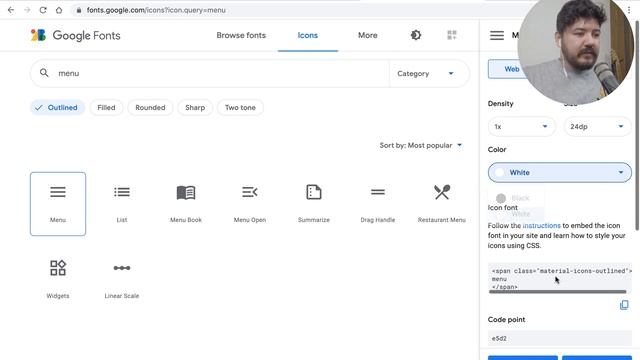Click the browser back arrow
The height and width of the screenshot is (360, 640).
click(x=11, y=10)
